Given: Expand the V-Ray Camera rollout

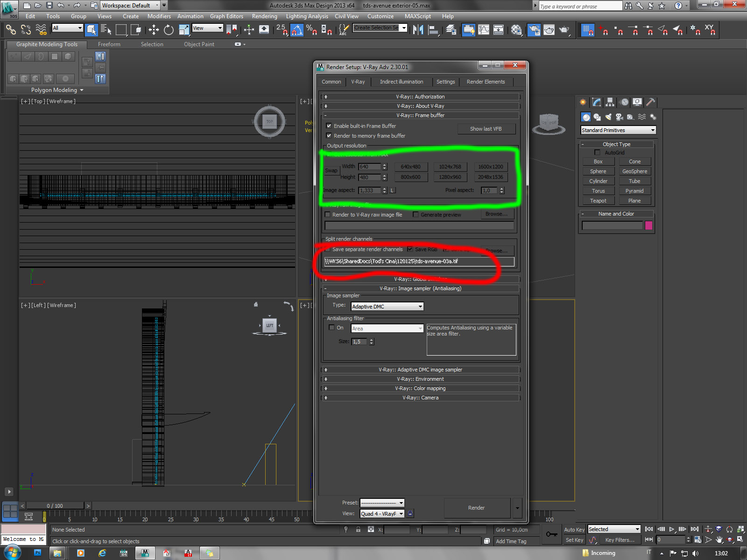Looking at the screenshot, I should [420, 398].
